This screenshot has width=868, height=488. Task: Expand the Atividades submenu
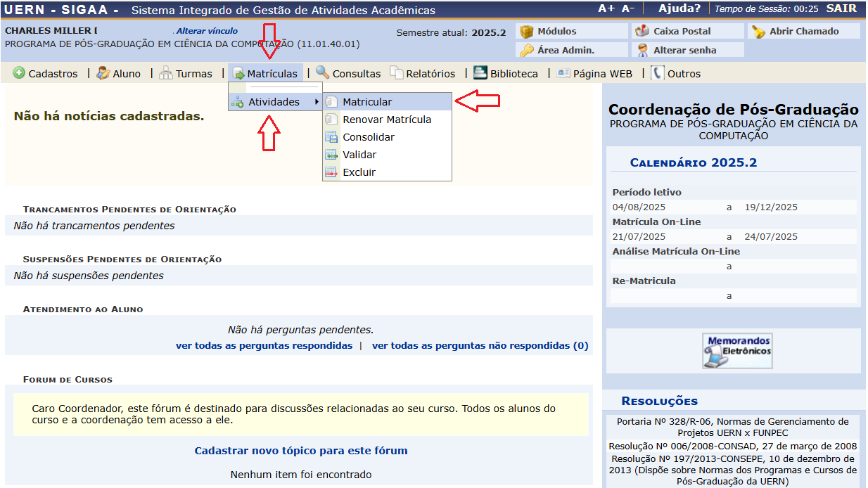[274, 102]
